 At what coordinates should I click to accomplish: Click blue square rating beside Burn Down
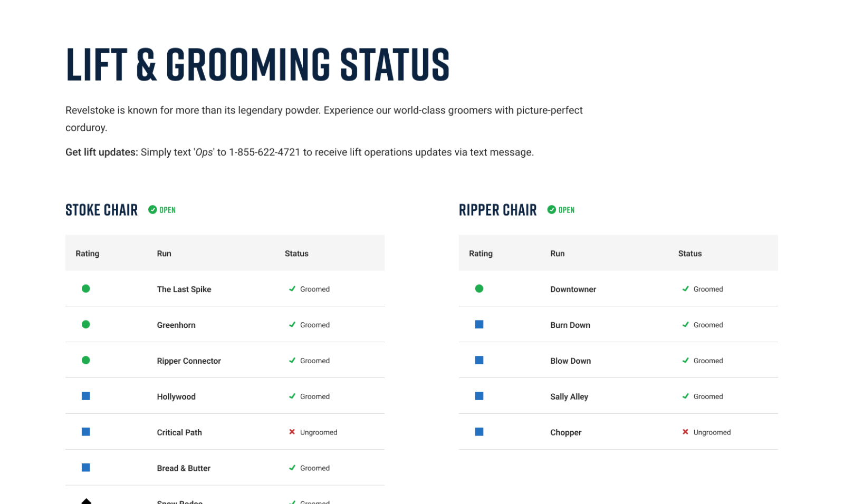coord(479,324)
